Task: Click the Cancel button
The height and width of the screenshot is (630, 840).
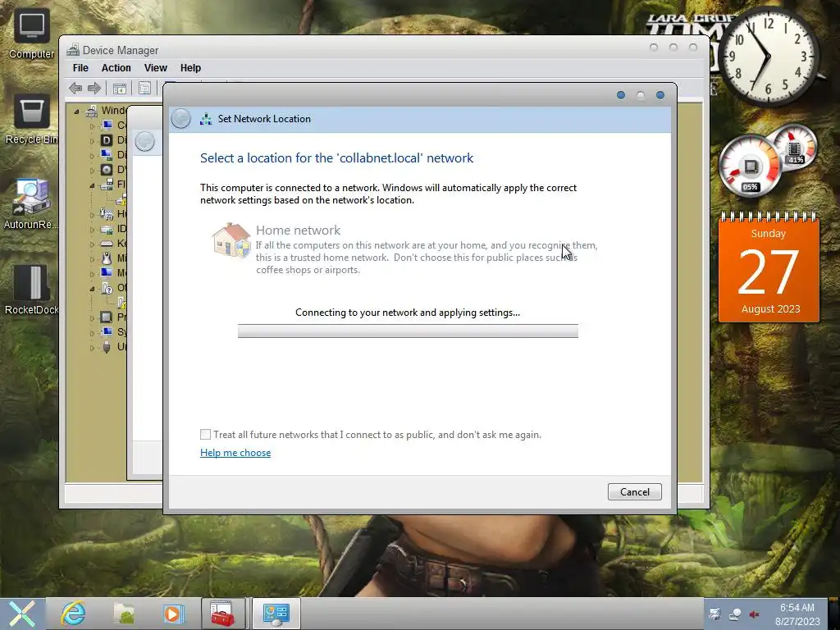Action: tap(635, 492)
